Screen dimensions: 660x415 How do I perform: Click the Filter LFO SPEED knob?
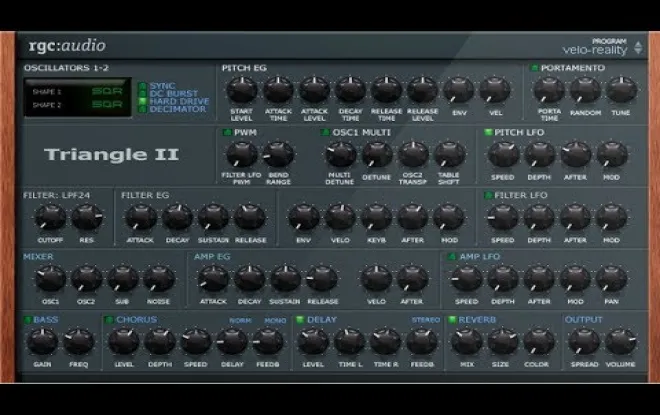point(503,217)
